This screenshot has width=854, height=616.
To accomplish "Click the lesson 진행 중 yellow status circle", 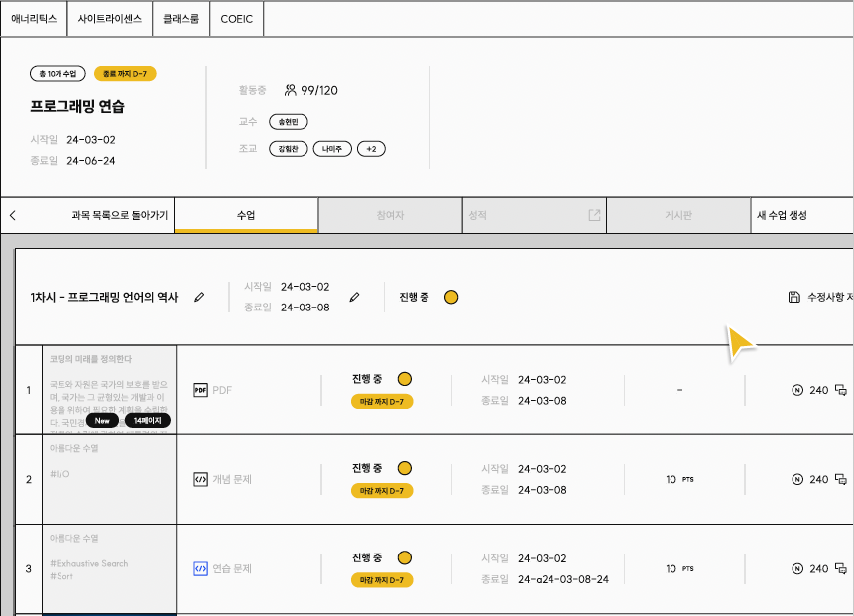I will click(x=451, y=297).
